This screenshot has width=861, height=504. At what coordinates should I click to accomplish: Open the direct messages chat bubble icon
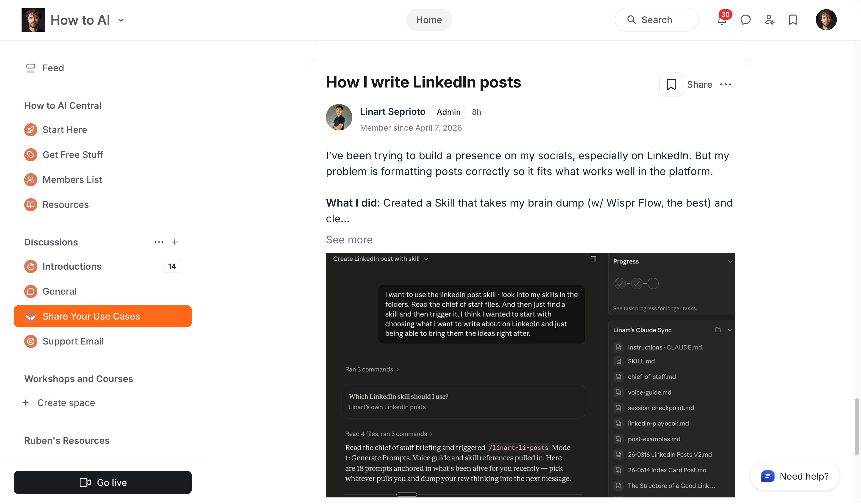point(746,20)
